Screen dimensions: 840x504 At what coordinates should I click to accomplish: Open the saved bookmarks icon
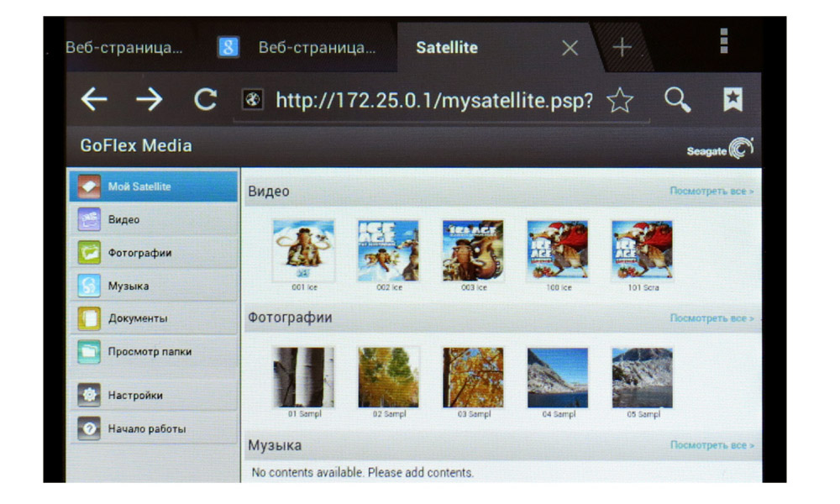point(732,101)
